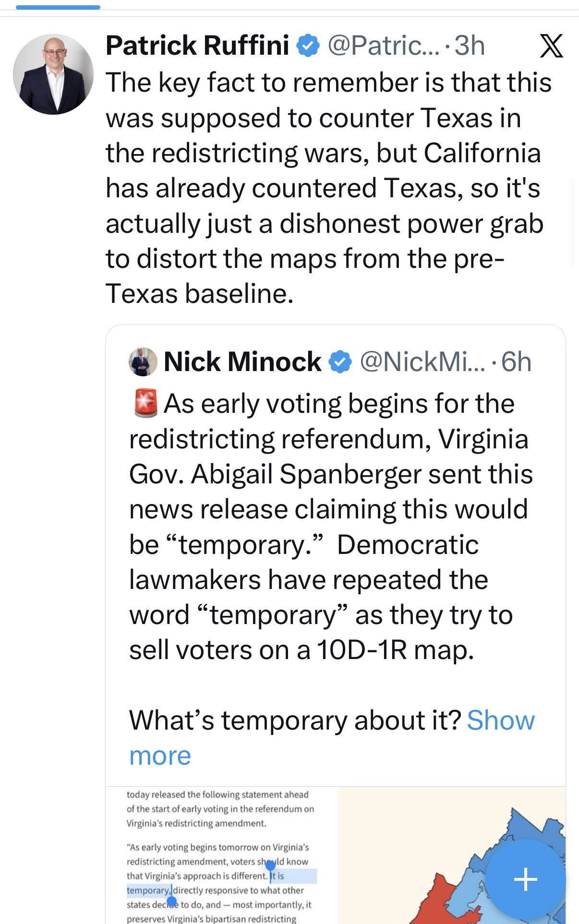Open the news release statement image
Viewport: 579px width, 924px height.
click(x=222, y=854)
